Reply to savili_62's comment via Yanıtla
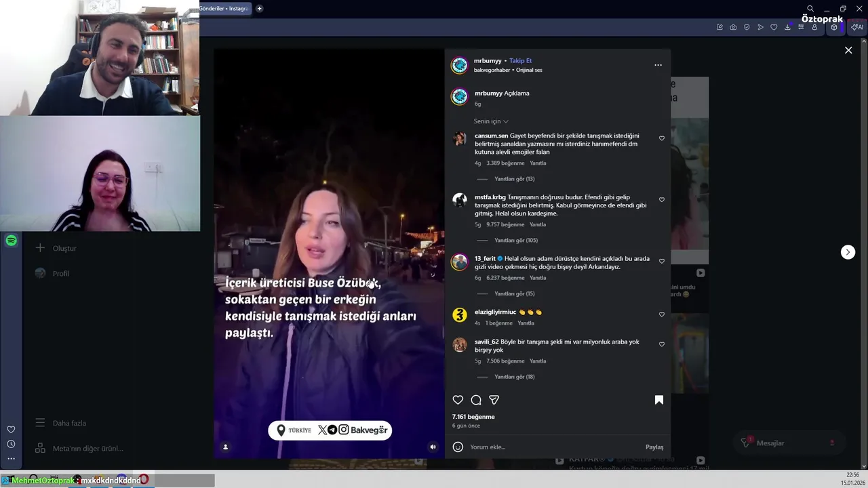This screenshot has height=488, width=868. pos(538,361)
